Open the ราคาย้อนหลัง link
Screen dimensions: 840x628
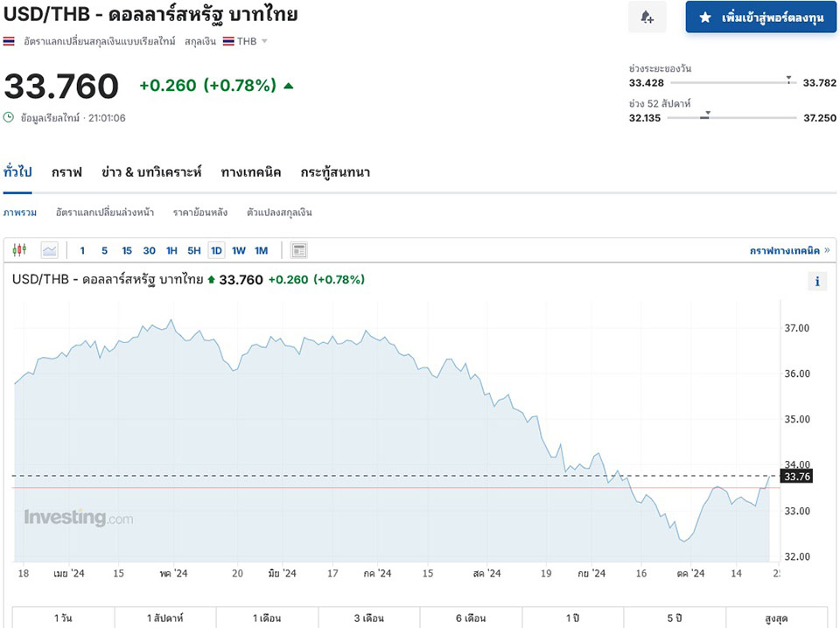click(x=200, y=213)
